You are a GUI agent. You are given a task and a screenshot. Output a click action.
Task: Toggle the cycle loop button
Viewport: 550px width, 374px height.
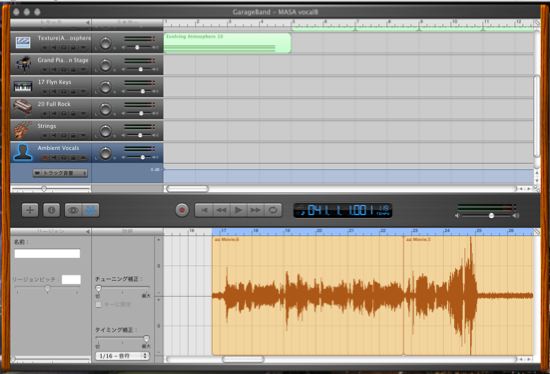(x=273, y=210)
